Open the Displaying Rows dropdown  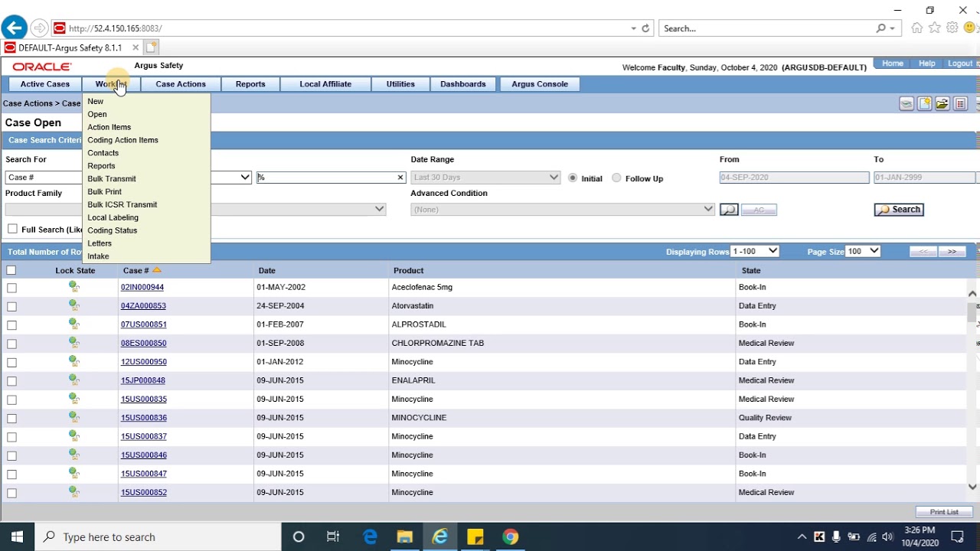click(755, 251)
